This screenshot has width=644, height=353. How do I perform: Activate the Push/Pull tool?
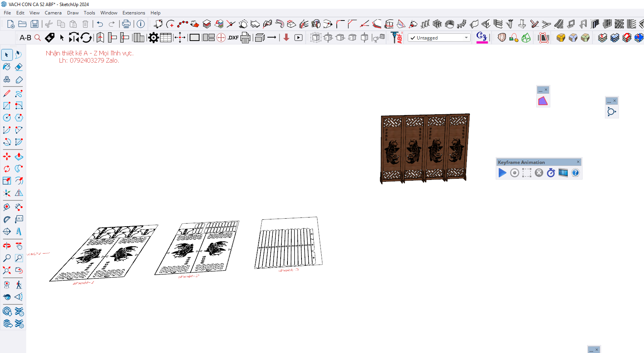tap(19, 156)
